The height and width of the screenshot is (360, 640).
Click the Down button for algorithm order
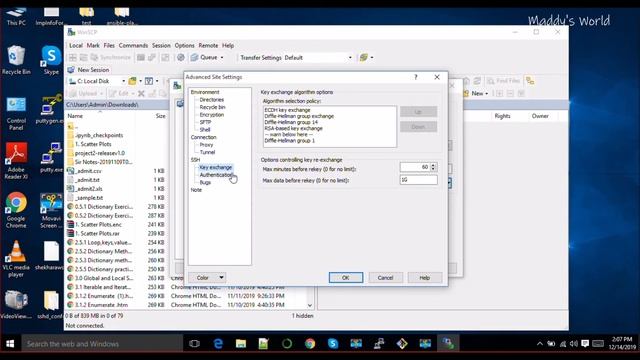(x=418, y=127)
